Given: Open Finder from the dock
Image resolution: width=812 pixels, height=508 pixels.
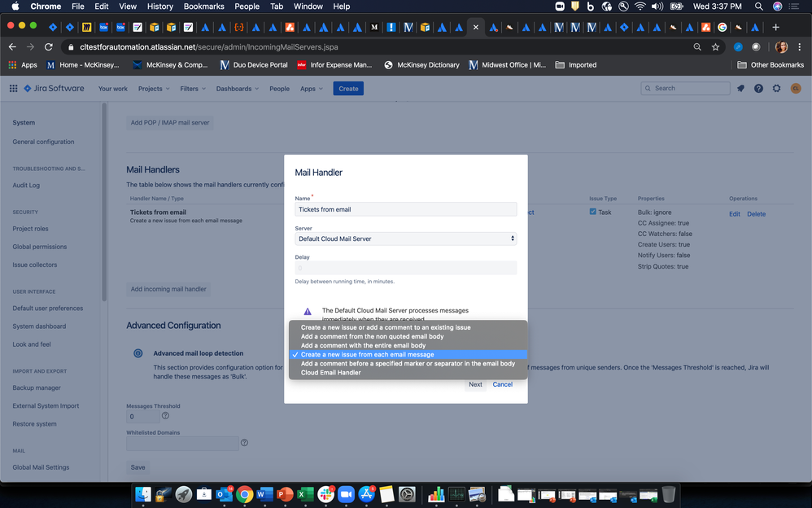Looking at the screenshot, I should click(143, 494).
